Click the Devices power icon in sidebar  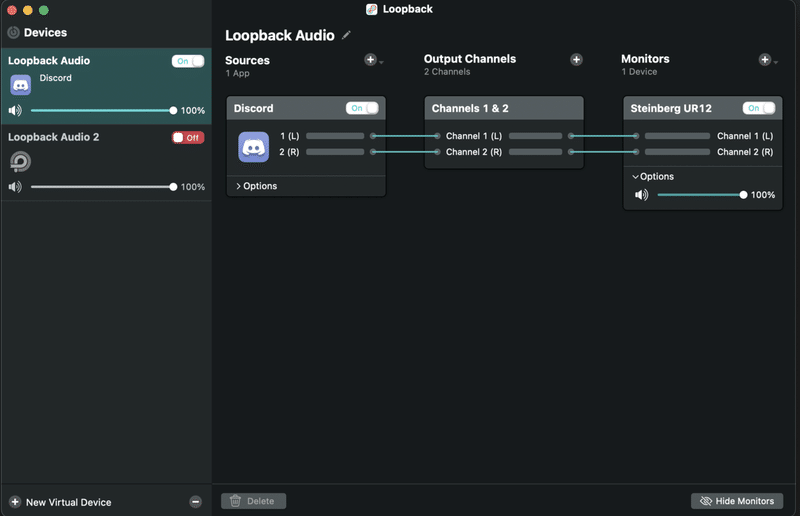[13, 33]
